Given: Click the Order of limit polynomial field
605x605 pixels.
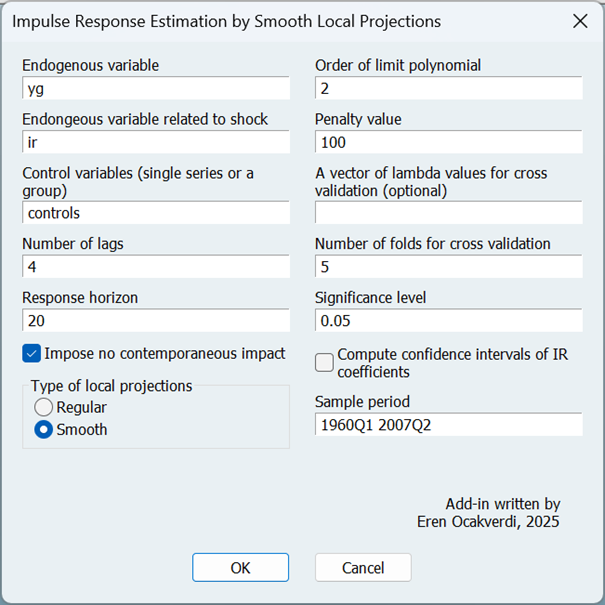Looking at the screenshot, I should pyautogui.click(x=448, y=88).
